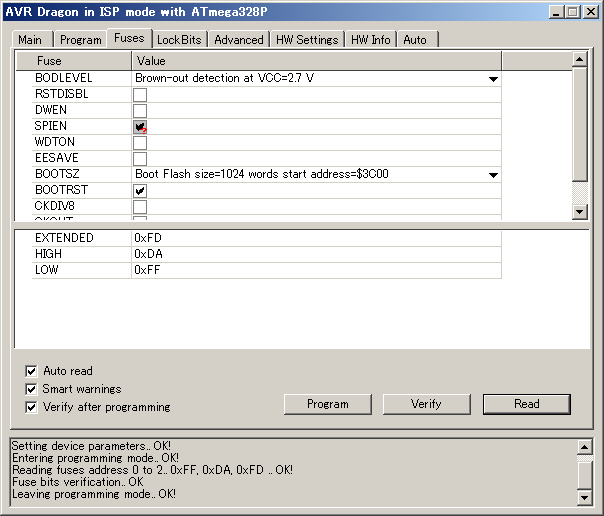Click the HIGH fuse byte label
Screen dimensions: 604x516
click(48, 254)
